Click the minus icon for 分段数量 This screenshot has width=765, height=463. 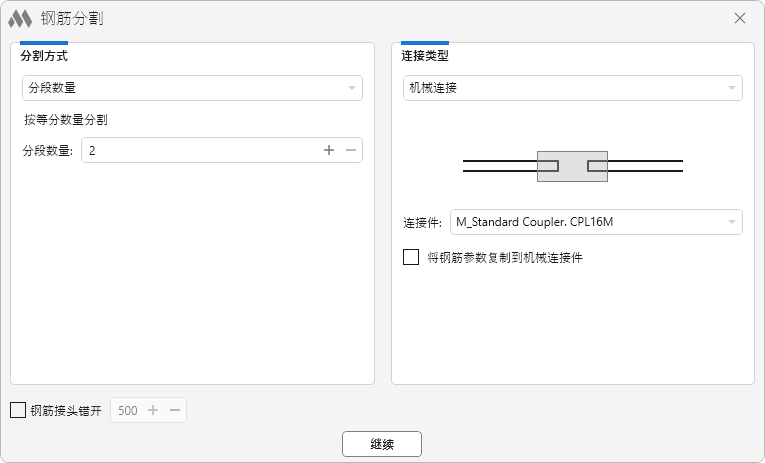click(x=350, y=150)
